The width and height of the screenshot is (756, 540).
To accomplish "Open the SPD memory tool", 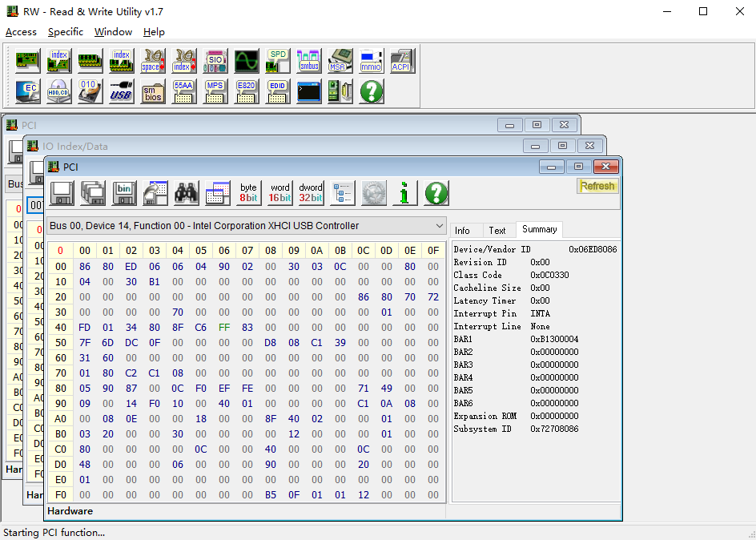I will [x=277, y=61].
